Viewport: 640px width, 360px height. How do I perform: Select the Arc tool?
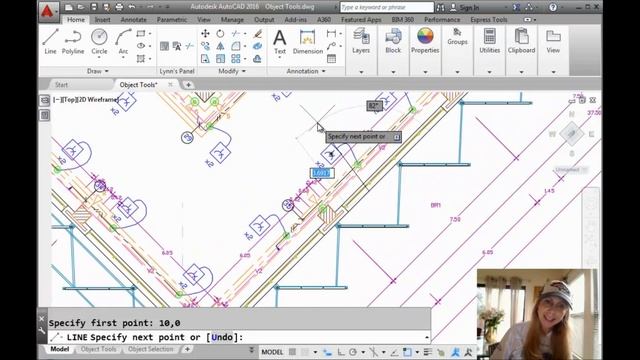pyautogui.click(x=123, y=41)
